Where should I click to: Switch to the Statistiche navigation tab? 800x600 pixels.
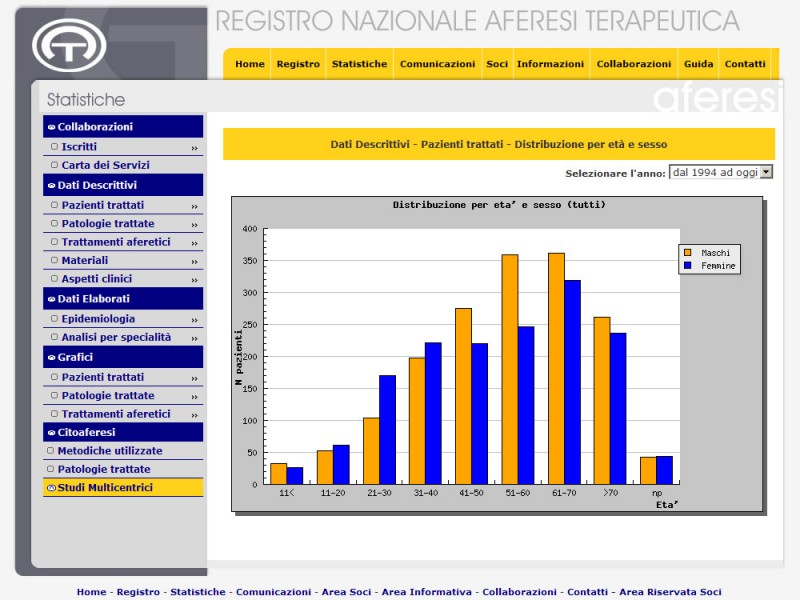coord(359,64)
